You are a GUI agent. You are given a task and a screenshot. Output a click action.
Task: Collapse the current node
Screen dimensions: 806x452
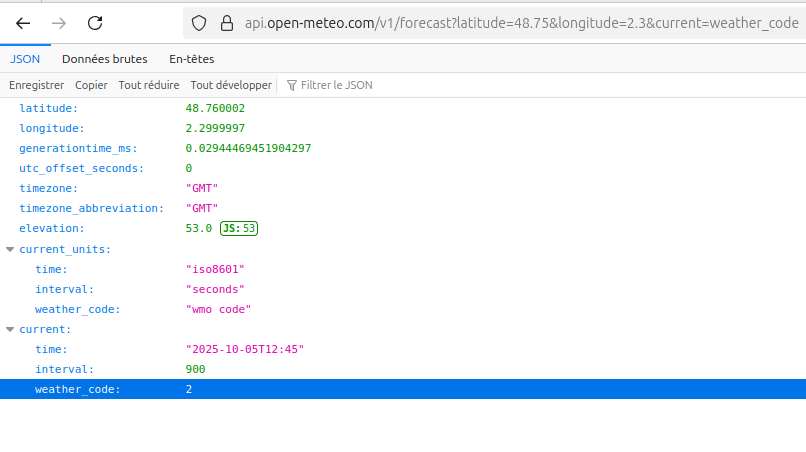(x=10, y=329)
